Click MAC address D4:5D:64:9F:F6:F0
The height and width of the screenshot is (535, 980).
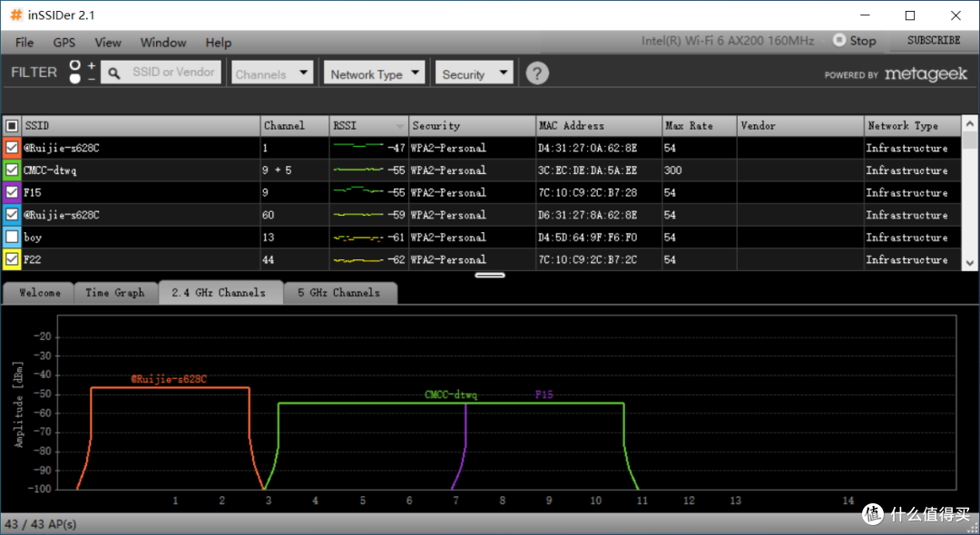tap(587, 238)
